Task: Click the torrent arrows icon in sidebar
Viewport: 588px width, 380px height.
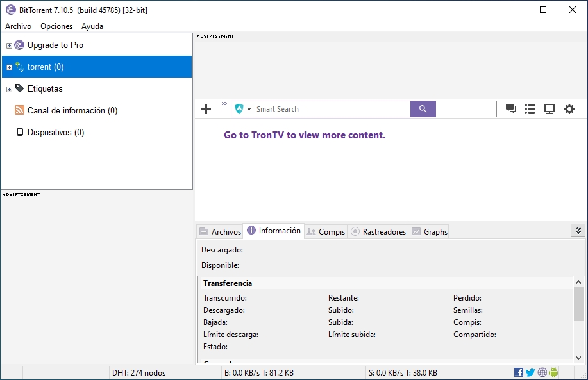Action: coord(19,67)
